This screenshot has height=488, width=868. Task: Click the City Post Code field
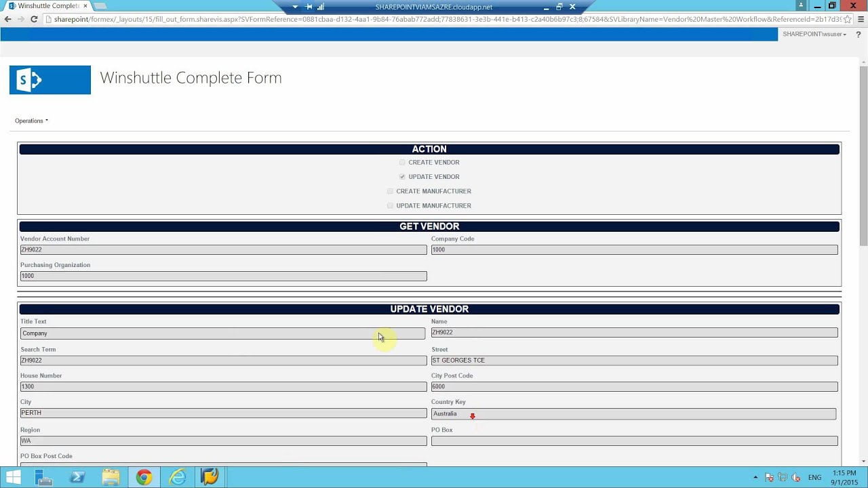[x=634, y=386]
